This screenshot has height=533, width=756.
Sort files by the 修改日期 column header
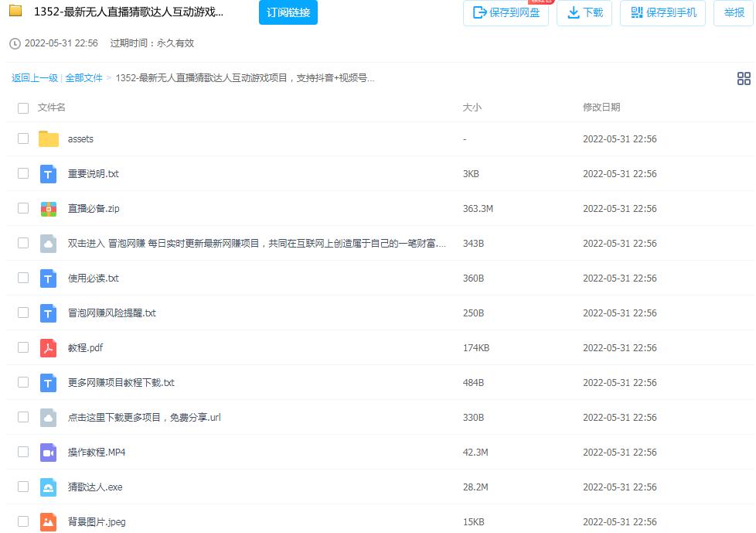601,108
